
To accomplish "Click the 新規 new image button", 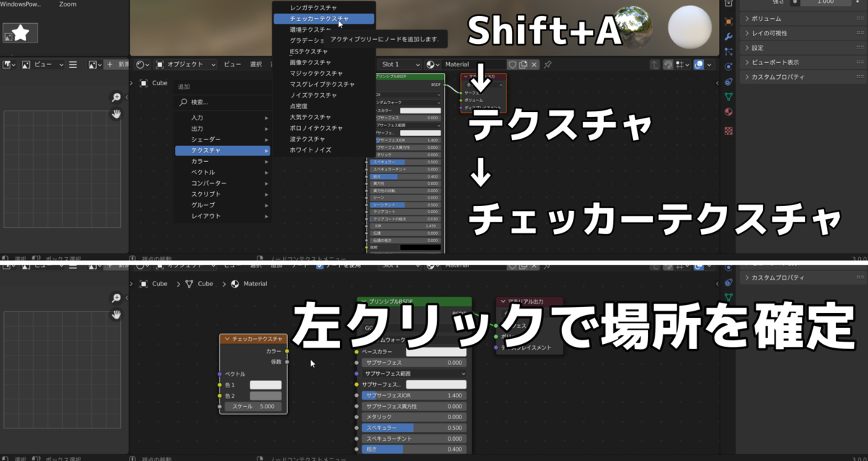I will (x=114, y=64).
